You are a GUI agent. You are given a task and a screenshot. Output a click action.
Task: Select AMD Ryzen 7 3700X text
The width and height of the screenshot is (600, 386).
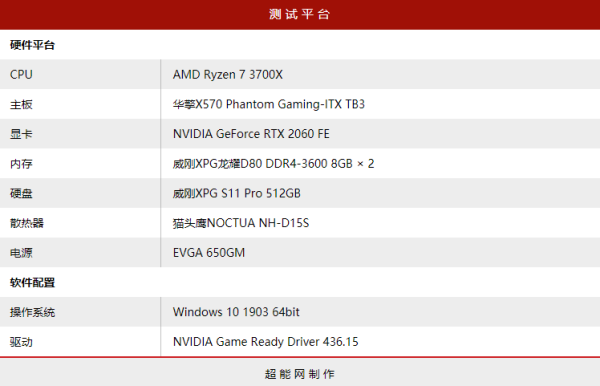(x=228, y=74)
